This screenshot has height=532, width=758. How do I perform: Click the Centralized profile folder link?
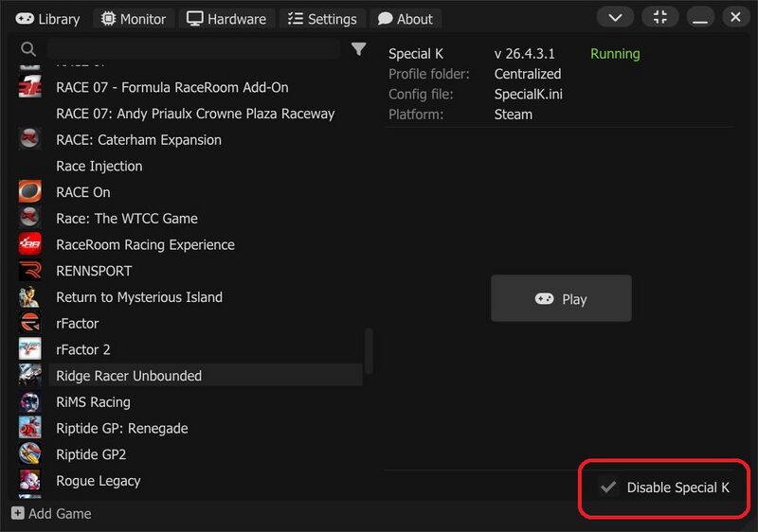(528, 74)
